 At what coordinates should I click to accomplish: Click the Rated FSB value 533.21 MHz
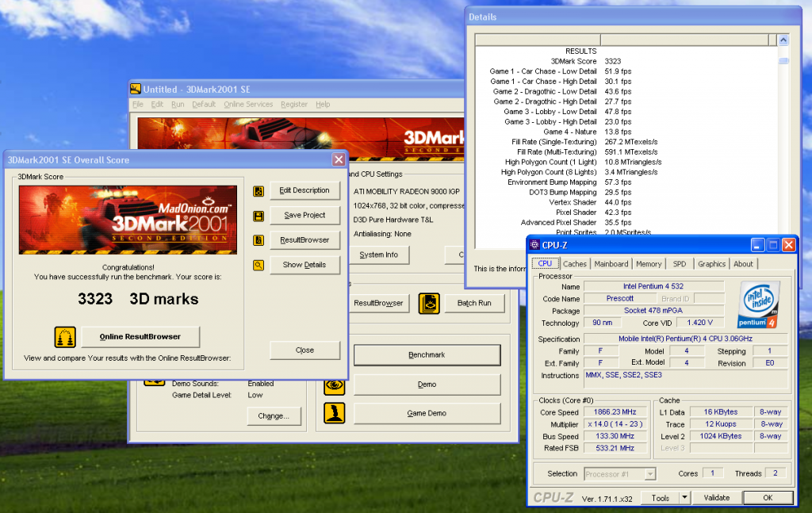(615, 448)
